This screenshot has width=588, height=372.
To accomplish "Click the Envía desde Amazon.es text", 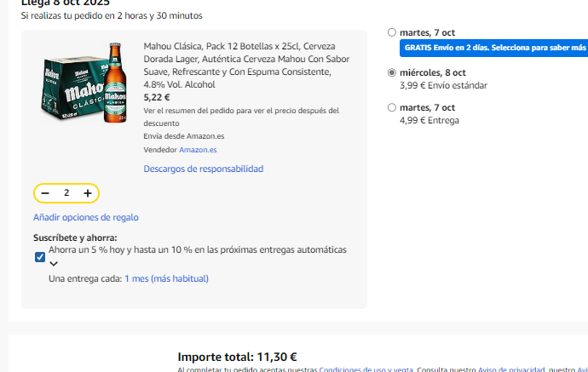I will click(x=184, y=136).
